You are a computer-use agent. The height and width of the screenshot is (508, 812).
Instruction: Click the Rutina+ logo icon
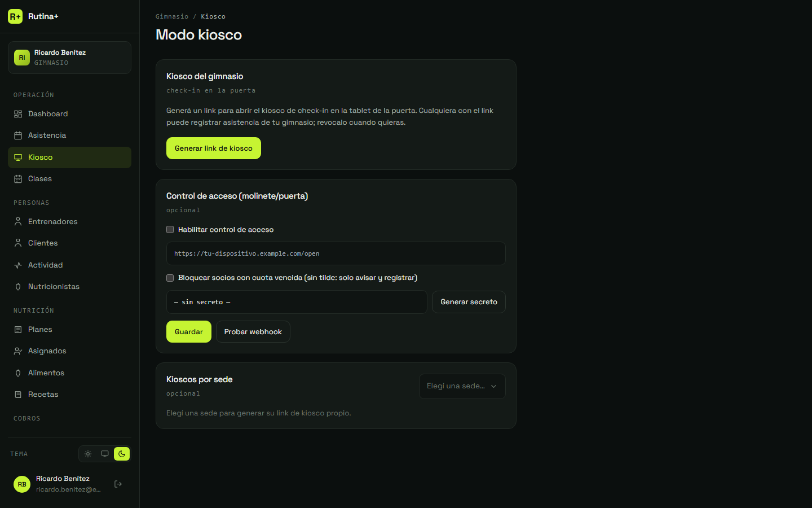pos(15,16)
